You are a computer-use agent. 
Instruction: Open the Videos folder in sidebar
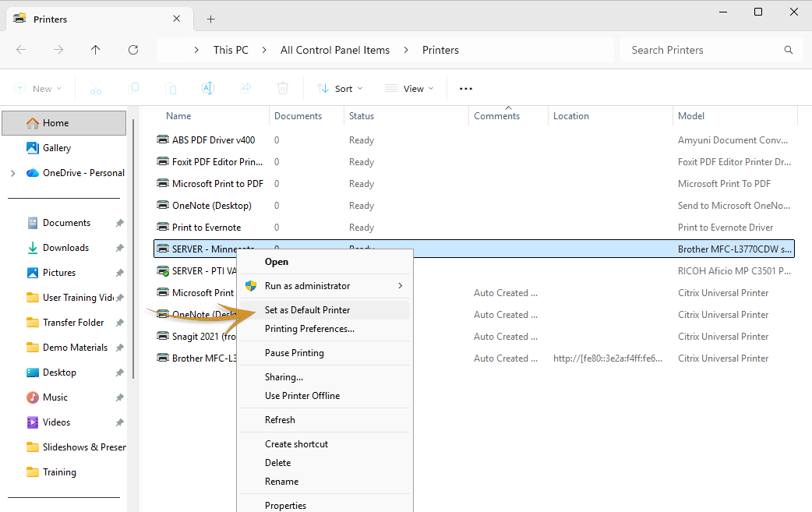pyautogui.click(x=56, y=422)
